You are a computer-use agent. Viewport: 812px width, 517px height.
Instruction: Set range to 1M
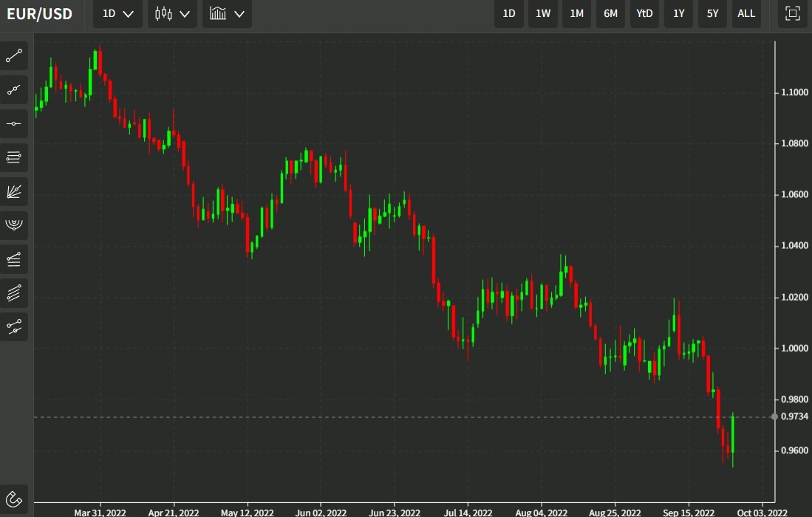tap(576, 13)
